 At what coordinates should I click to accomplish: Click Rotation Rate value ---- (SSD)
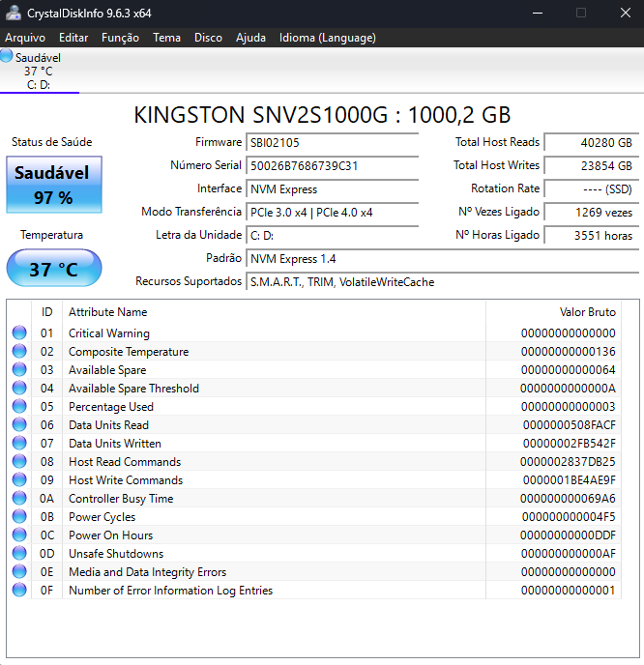click(x=592, y=189)
